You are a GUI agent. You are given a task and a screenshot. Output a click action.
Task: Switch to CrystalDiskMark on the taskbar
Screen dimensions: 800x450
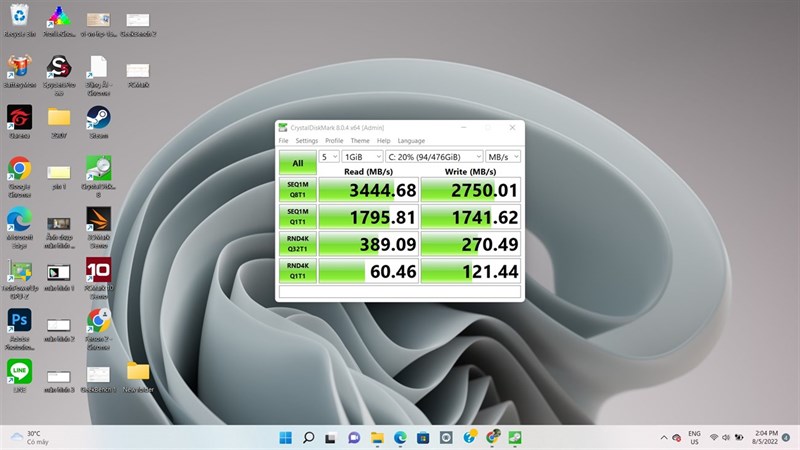pyautogui.click(x=515, y=437)
